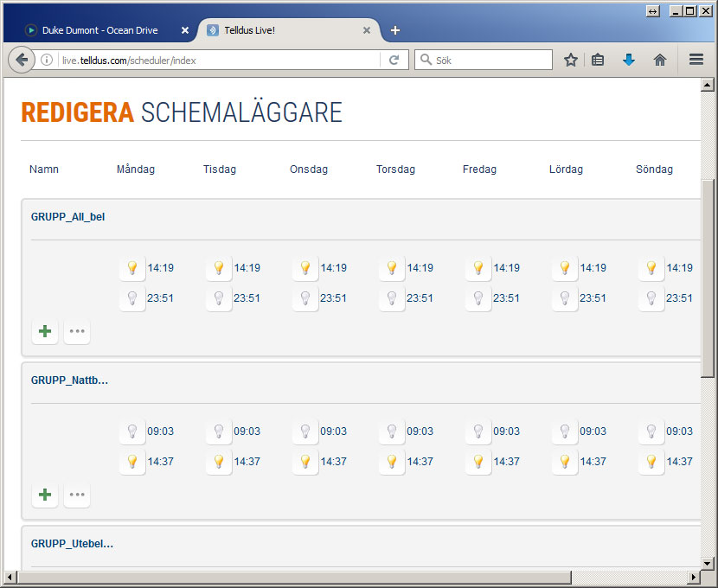
Task: Open the GRUPP_Nattb... group link
Action: 69,380
